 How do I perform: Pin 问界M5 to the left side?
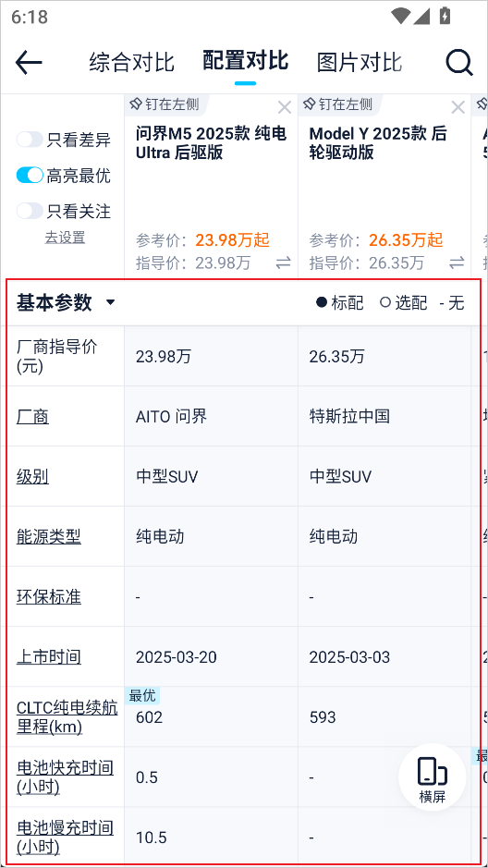pos(165,104)
